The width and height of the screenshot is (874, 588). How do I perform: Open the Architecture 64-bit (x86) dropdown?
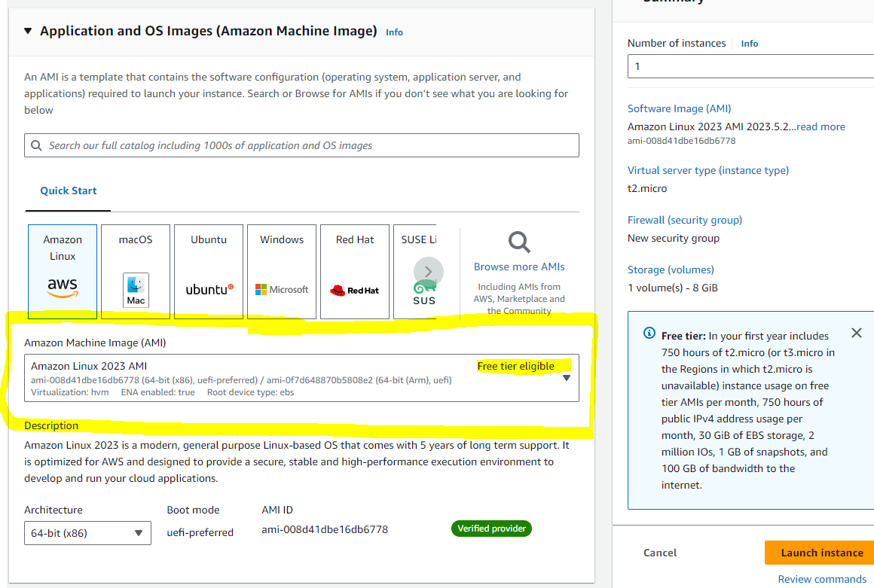point(87,533)
